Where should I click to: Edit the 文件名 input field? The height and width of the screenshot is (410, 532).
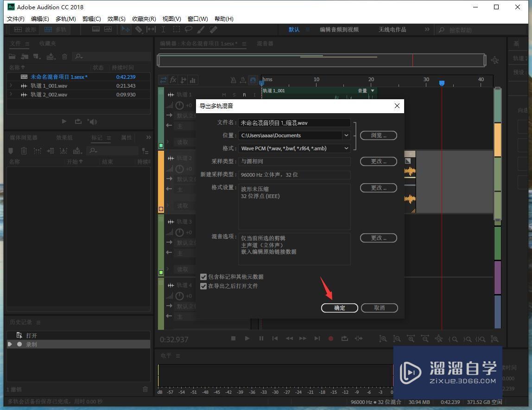[294, 122]
